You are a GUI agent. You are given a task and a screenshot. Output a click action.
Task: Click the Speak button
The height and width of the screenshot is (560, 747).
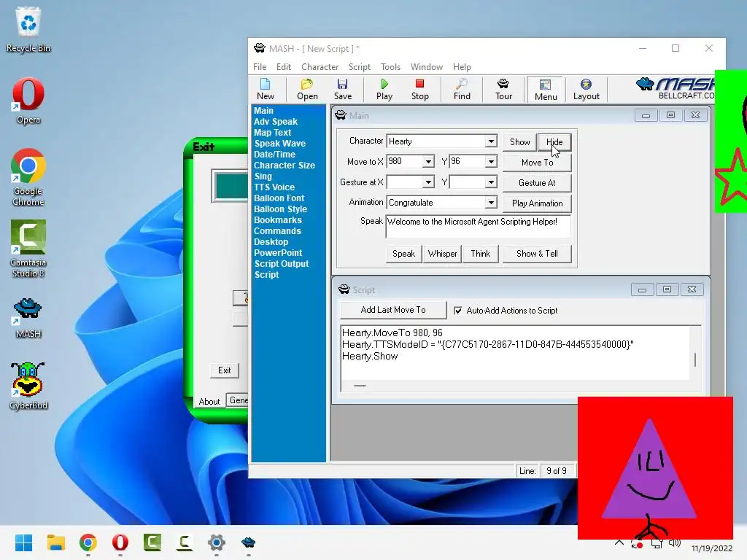[x=403, y=254]
